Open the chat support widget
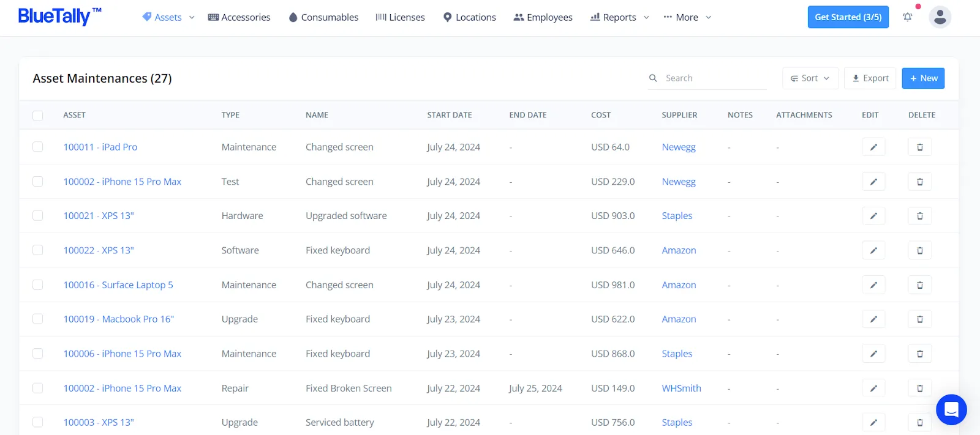The image size is (980, 435). pyautogui.click(x=951, y=409)
